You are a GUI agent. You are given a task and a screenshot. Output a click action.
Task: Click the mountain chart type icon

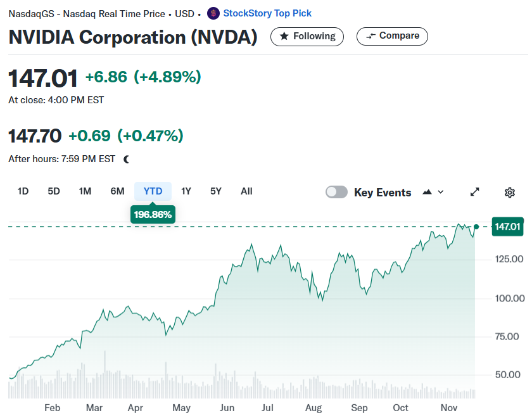[x=427, y=192]
